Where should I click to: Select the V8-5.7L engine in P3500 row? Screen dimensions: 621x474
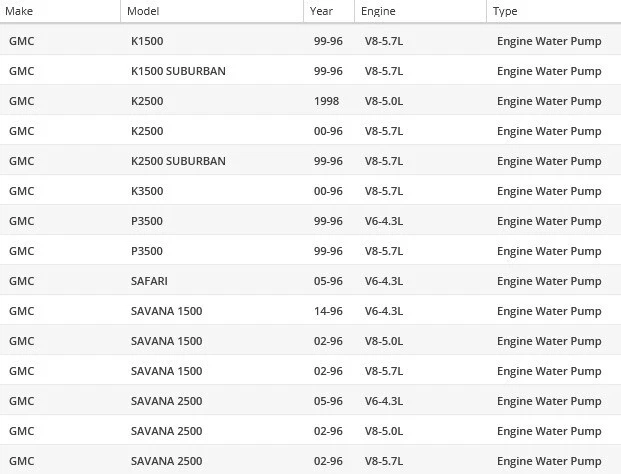pos(384,251)
